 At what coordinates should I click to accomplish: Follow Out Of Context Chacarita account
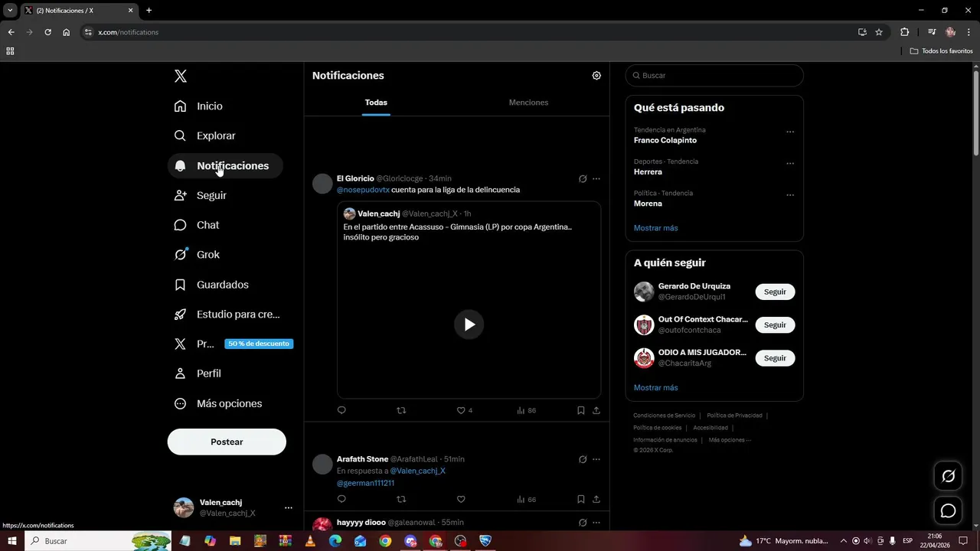(x=775, y=324)
